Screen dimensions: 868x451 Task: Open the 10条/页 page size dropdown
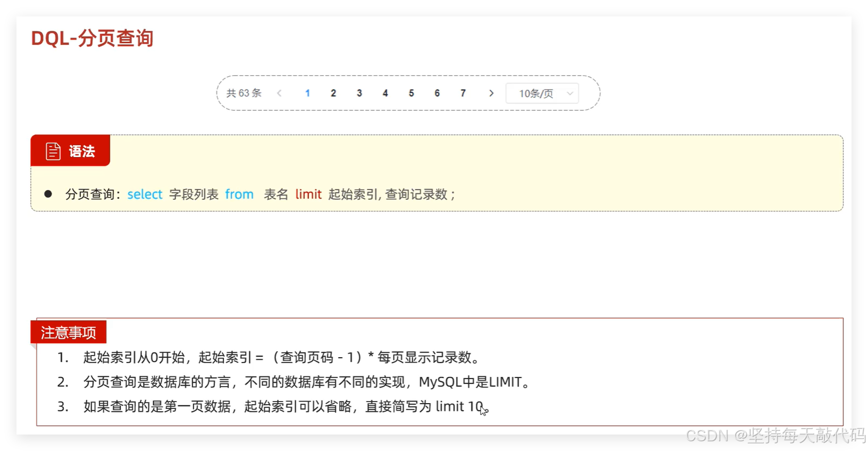(542, 93)
